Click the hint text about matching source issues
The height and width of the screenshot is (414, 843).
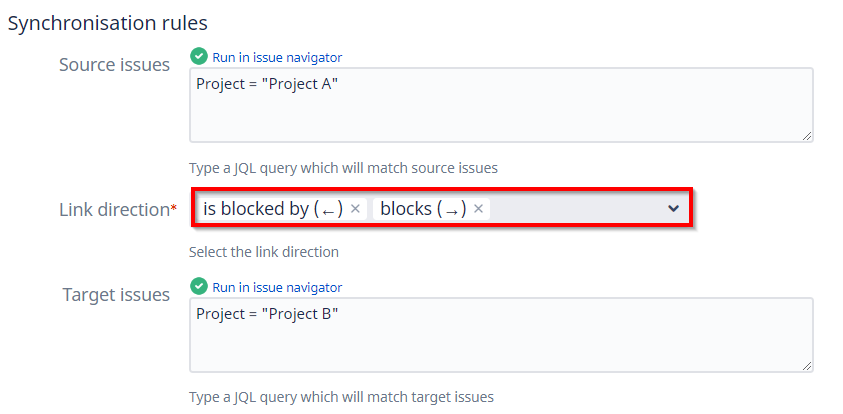343,168
